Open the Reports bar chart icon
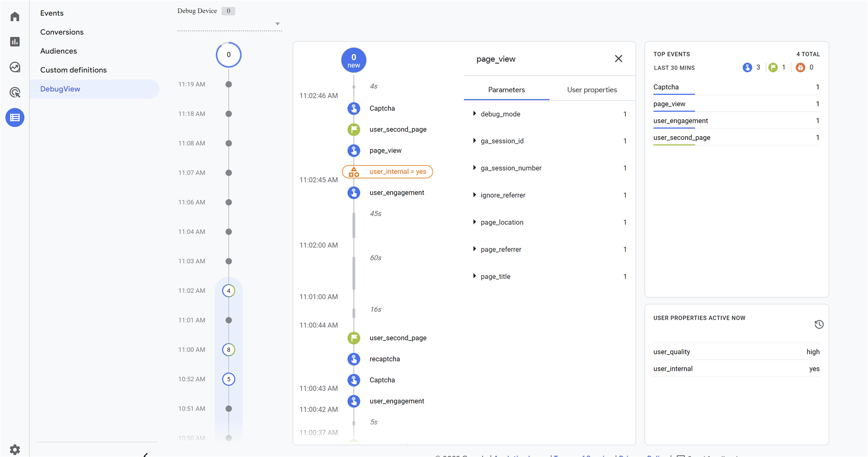Image resolution: width=868 pixels, height=457 pixels. pyautogui.click(x=15, y=42)
